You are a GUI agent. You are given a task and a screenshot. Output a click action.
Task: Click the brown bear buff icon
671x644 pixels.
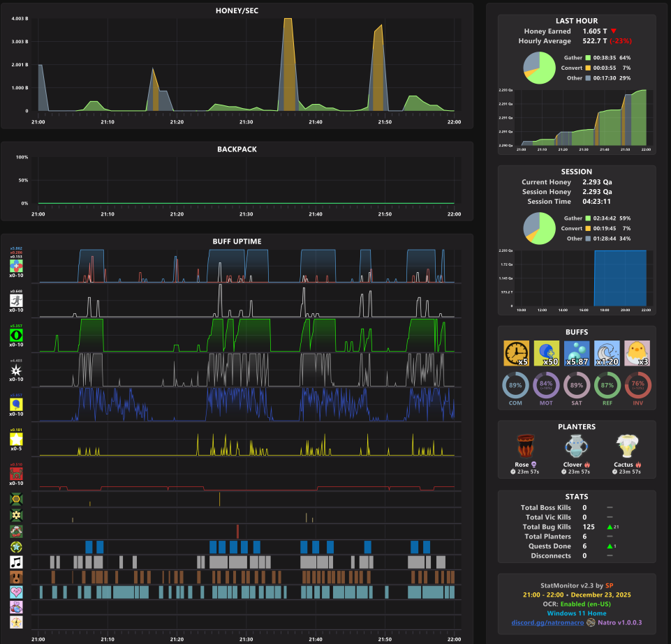[16, 577]
